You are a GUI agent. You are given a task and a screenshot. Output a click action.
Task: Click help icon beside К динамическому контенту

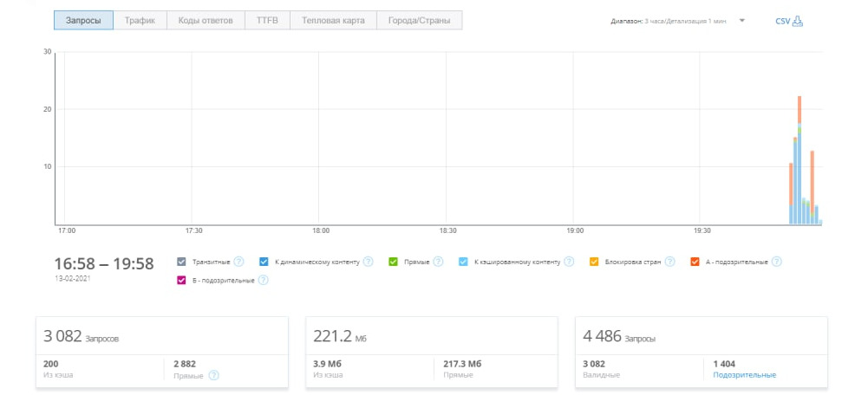pyautogui.click(x=368, y=262)
